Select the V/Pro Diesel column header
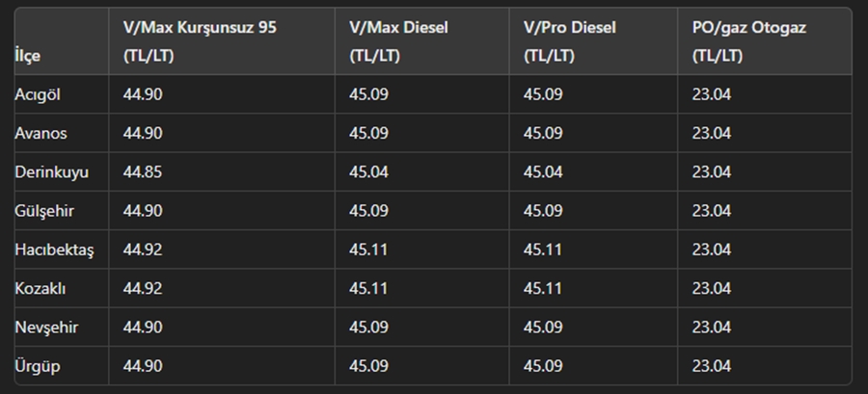This screenshot has height=394, width=868. click(x=570, y=41)
